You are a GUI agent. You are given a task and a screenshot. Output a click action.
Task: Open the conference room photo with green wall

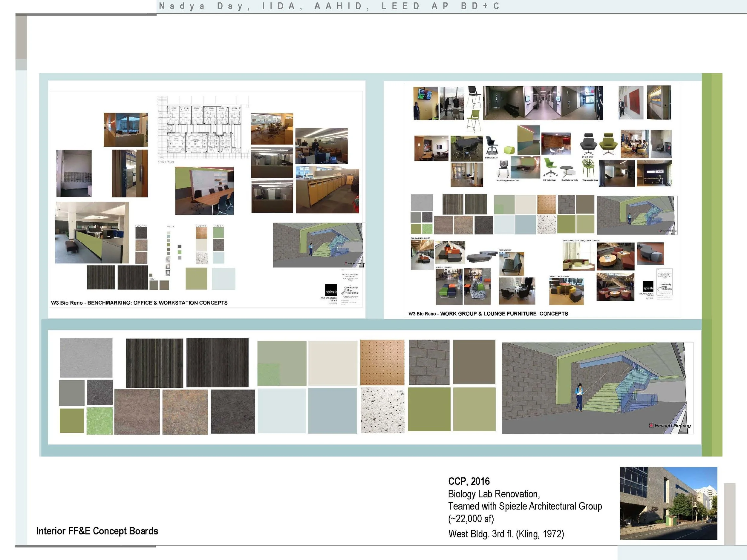204,191
